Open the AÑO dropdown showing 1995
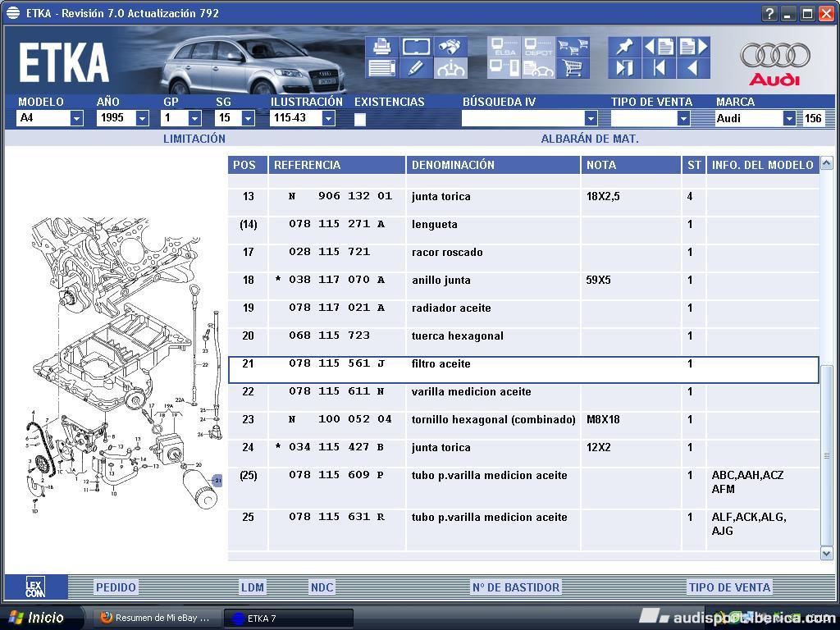Screen dimensions: 840x630 142,118
